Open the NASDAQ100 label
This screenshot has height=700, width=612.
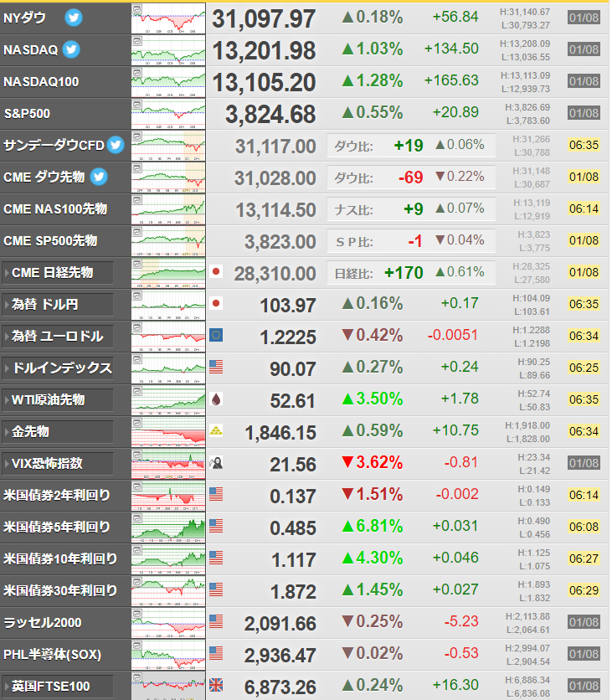point(41,82)
